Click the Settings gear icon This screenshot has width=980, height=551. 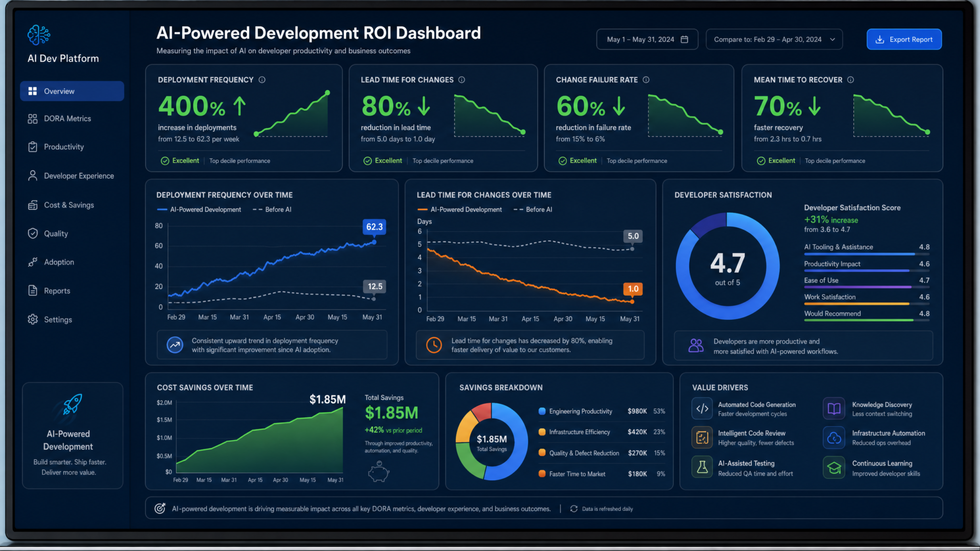point(33,319)
